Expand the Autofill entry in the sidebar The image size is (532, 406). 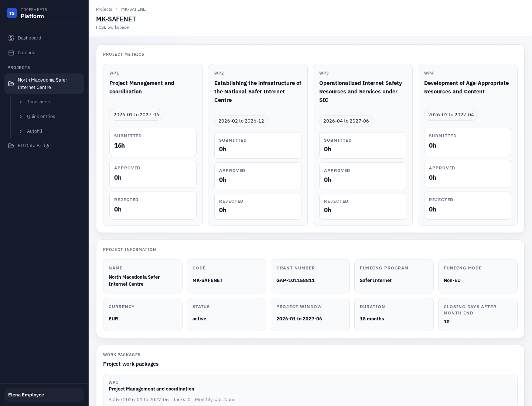(35, 131)
